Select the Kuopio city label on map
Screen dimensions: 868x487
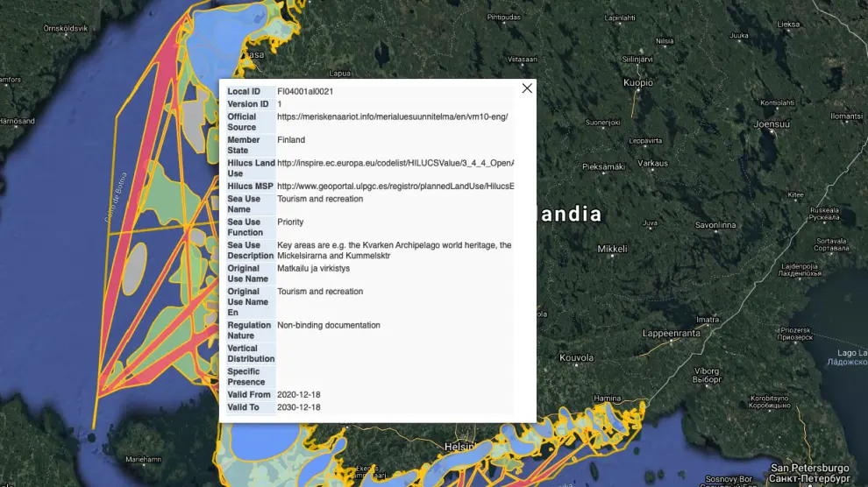[x=637, y=83]
